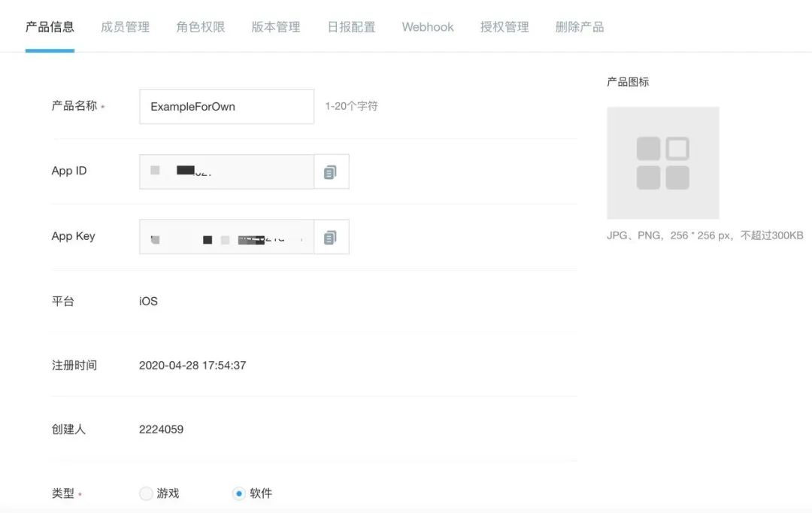Switch to the Webhook tab
The width and height of the screenshot is (812, 513).
coord(427,26)
